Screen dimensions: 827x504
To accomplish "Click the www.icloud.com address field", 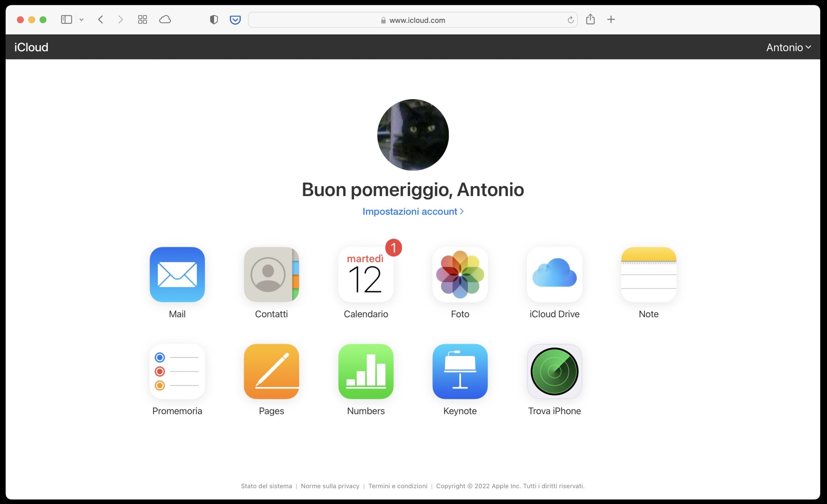I will point(413,20).
